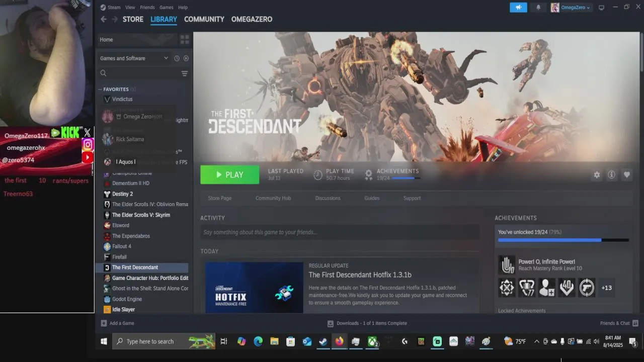644x362 pixels.
Task: Open the Guides link
Action: tap(372, 198)
